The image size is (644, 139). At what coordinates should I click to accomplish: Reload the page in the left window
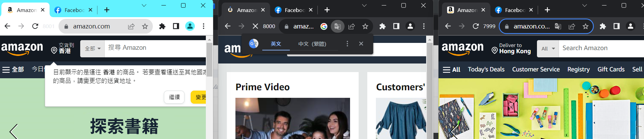35,26
